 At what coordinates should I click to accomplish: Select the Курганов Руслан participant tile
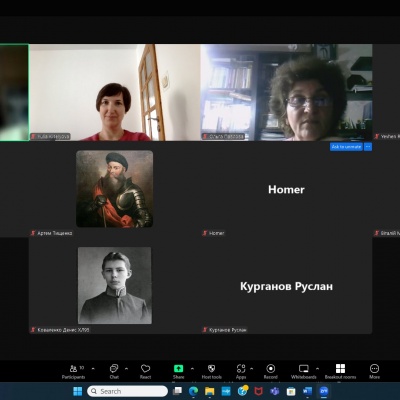(x=286, y=286)
